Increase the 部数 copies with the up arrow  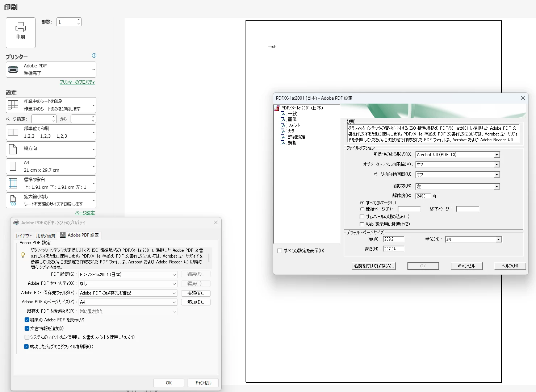(x=79, y=20)
